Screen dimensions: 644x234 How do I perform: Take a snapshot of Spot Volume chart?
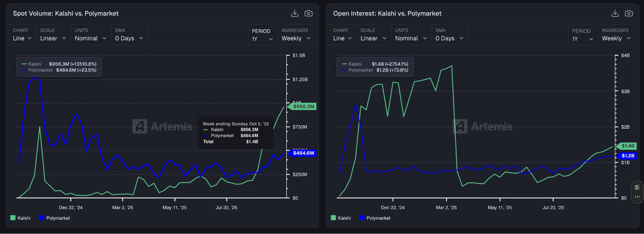308,13
